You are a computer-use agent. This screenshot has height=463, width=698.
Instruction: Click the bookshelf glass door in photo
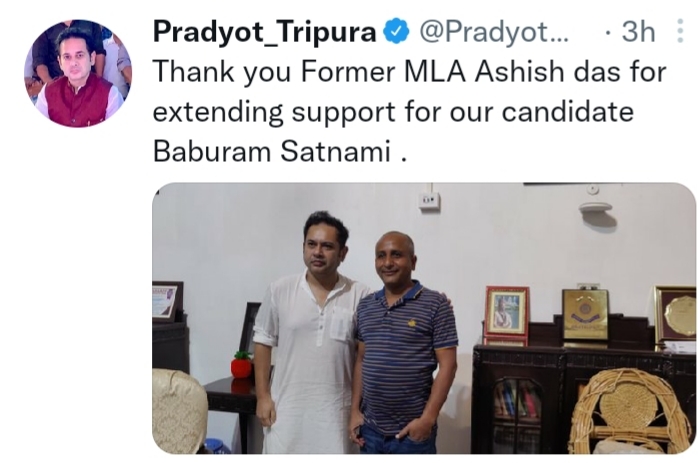(x=517, y=414)
